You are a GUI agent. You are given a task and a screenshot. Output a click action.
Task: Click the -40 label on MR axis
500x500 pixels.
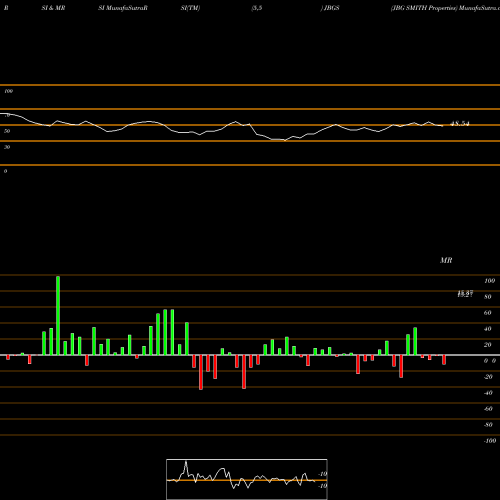click(488, 393)
